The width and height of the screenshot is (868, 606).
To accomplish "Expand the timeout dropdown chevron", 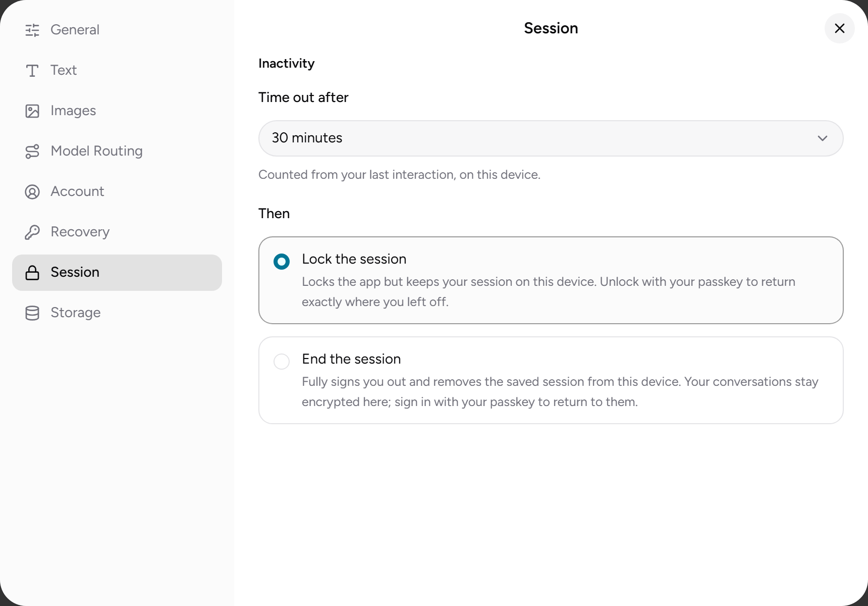I will click(823, 138).
